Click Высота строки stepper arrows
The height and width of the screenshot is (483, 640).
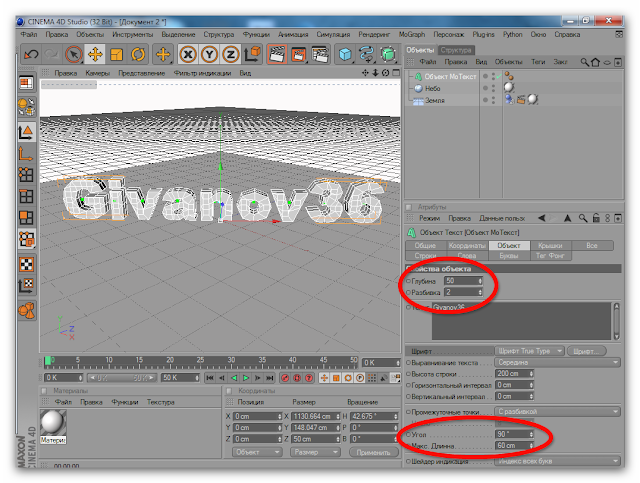(x=531, y=374)
